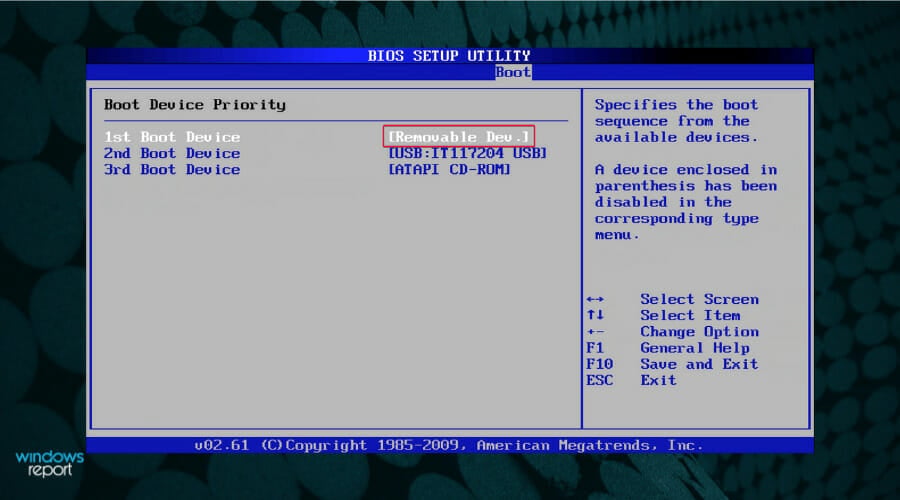Viewport: 900px width, 500px height.
Task: Open the [ATAPI CD-ROM] value option
Action: [x=449, y=169]
